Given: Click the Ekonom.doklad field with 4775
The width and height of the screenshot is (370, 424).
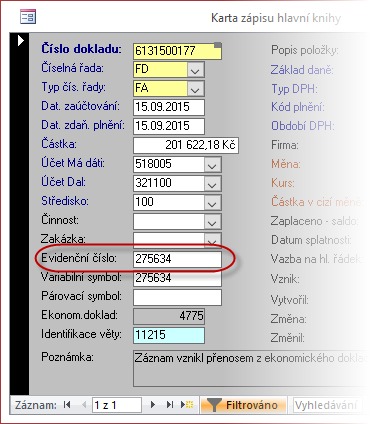Looking at the screenshot, I should [x=169, y=316].
